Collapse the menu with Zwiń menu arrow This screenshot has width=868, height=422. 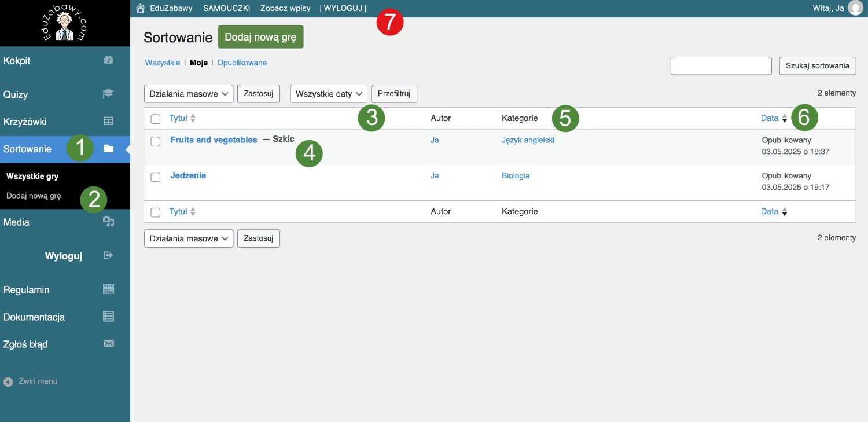click(x=8, y=381)
